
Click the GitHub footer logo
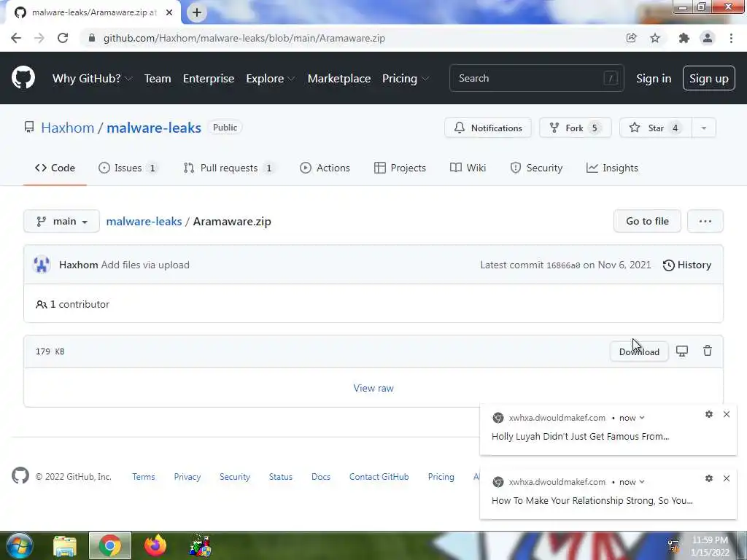pyautogui.click(x=20, y=475)
